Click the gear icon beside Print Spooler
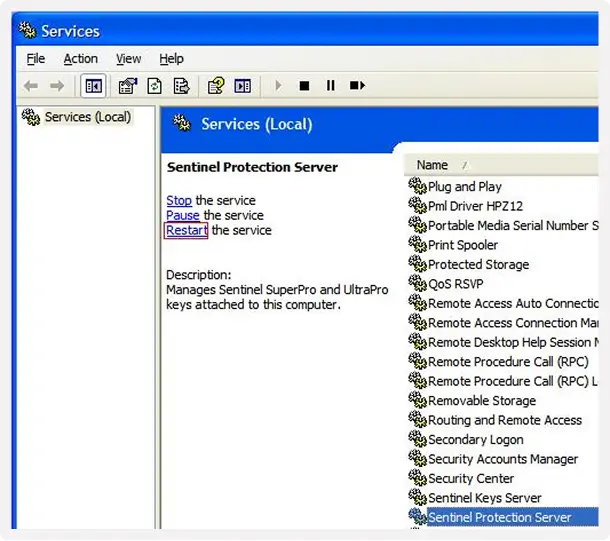Image resolution: width=610 pixels, height=541 pixels. (417, 244)
